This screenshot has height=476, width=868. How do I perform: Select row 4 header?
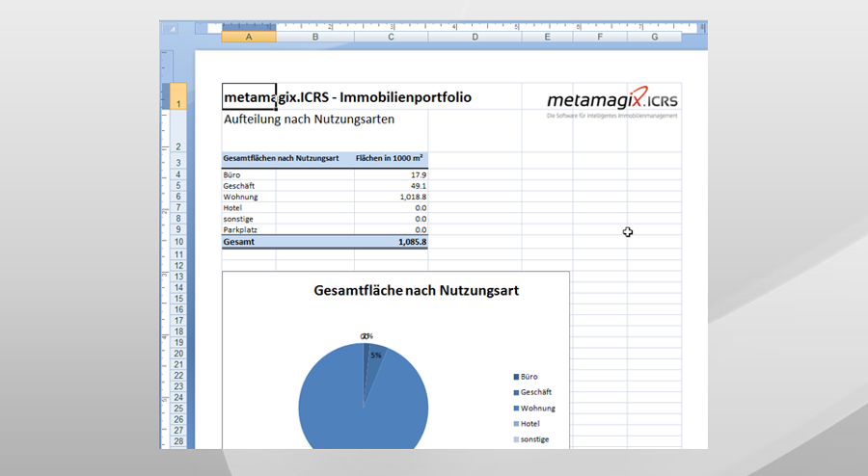click(x=178, y=174)
